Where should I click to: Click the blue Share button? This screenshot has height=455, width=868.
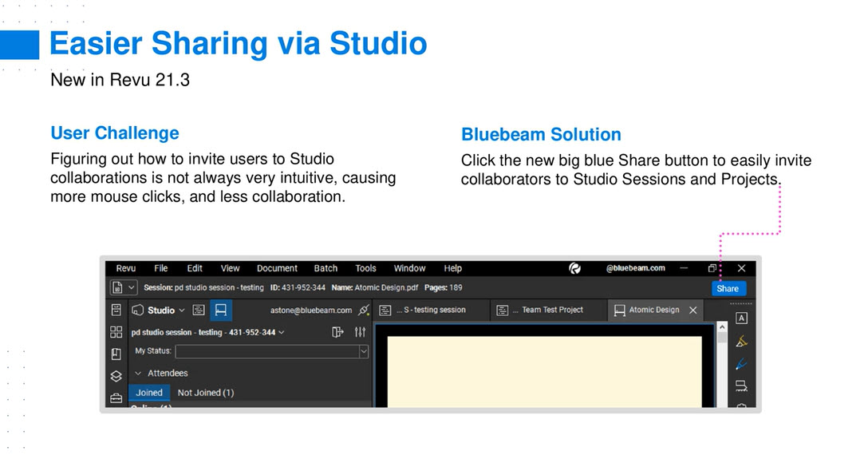click(x=728, y=288)
